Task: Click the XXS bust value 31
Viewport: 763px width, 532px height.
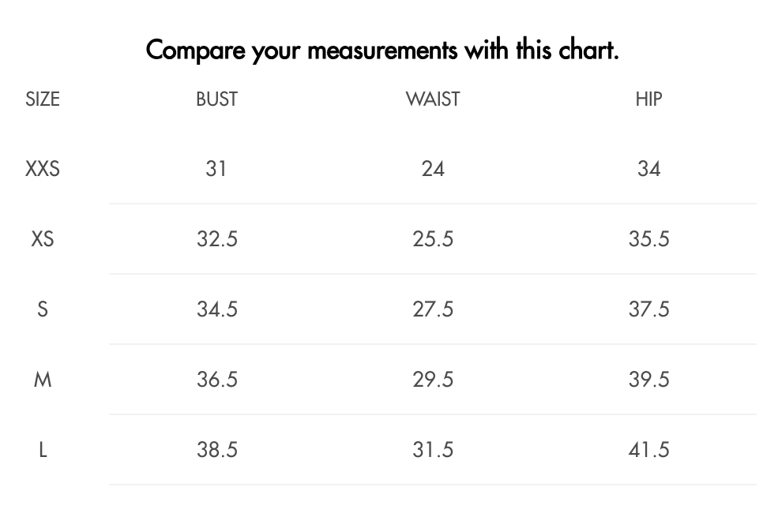Action: 216,169
